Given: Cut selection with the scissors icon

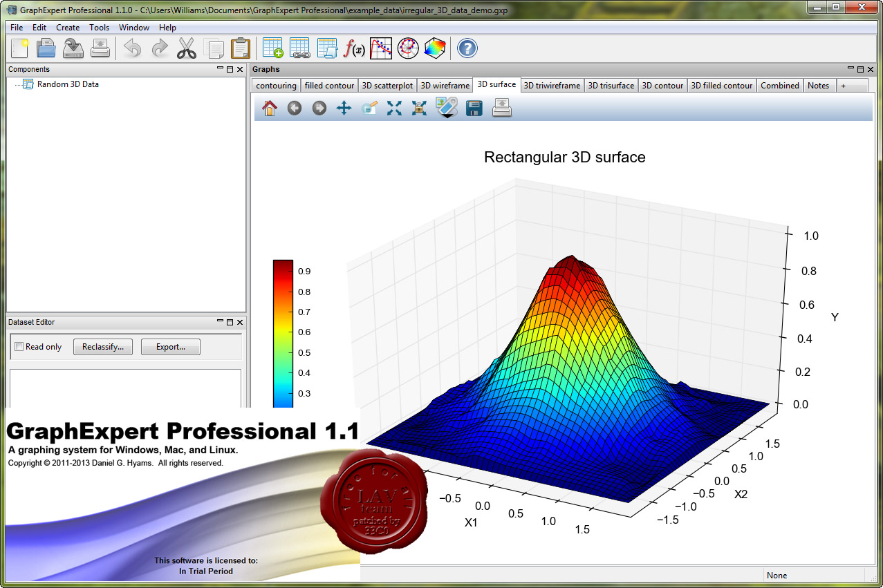Looking at the screenshot, I should tap(187, 48).
